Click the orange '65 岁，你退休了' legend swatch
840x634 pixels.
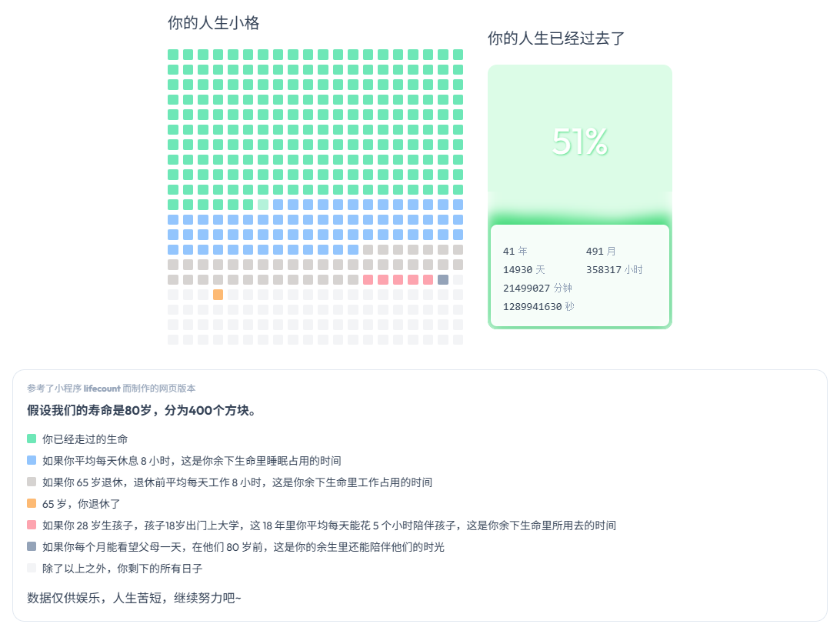(32, 503)
